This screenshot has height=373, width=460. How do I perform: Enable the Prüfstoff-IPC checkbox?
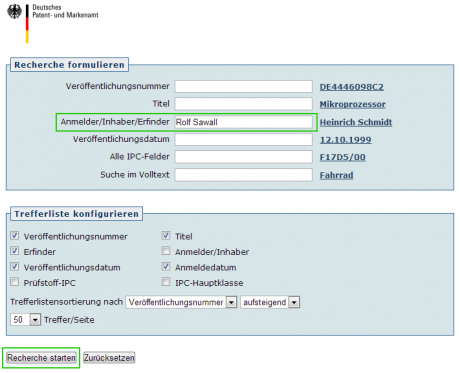point(15,282)
